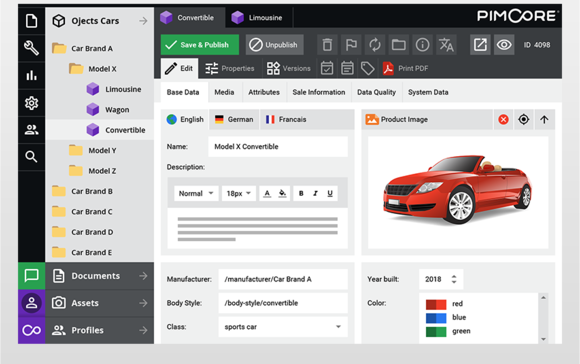580x364 pixels.
Task: Select the Wagon object in tree
Action: (108, 109)
